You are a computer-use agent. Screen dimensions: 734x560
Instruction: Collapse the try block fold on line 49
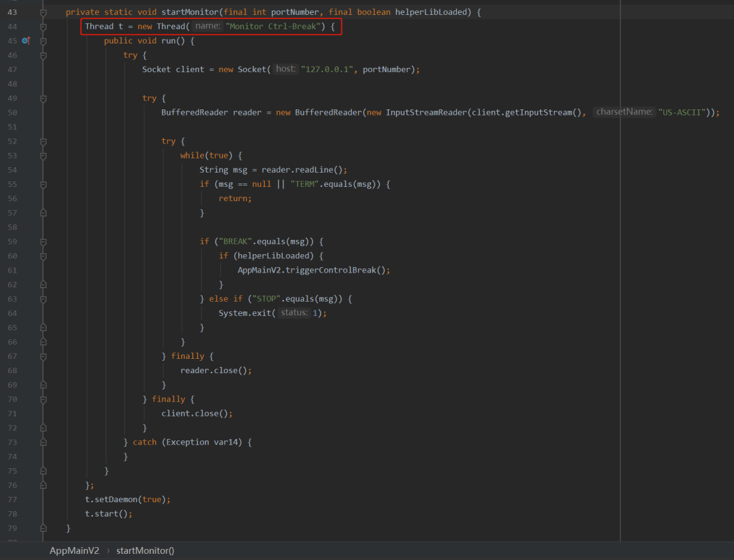(x=43, y=99)
